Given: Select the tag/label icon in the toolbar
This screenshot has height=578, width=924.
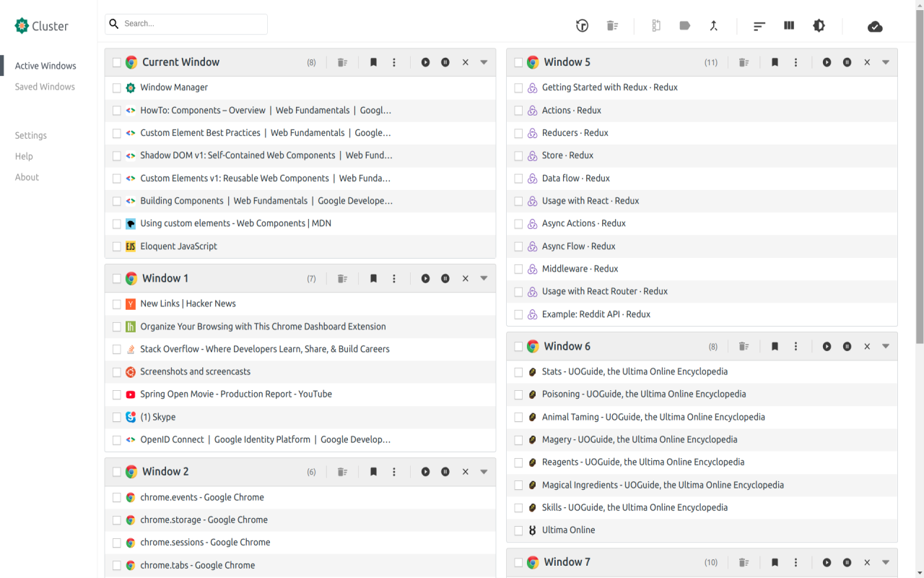Looking at the screenshot, I should tap(684, 25).
